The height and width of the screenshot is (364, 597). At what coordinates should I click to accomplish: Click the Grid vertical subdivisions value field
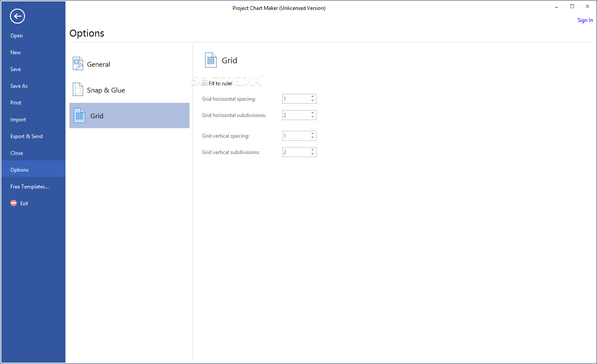tap(295, 152)
